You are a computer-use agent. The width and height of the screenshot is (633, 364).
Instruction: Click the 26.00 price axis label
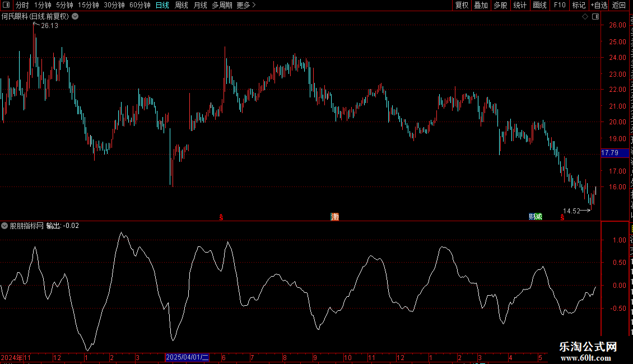618,25
